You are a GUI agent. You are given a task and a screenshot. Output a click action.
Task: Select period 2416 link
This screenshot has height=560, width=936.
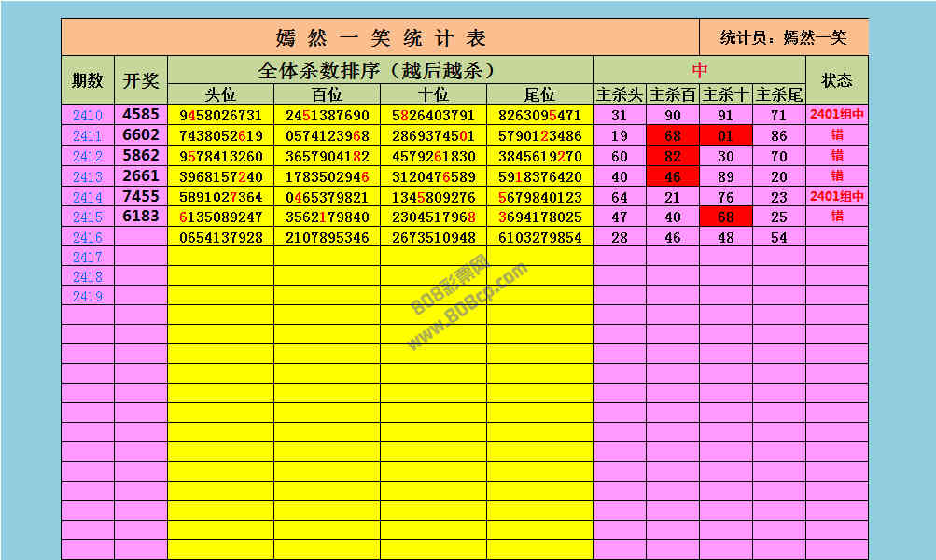coord(87,238)
